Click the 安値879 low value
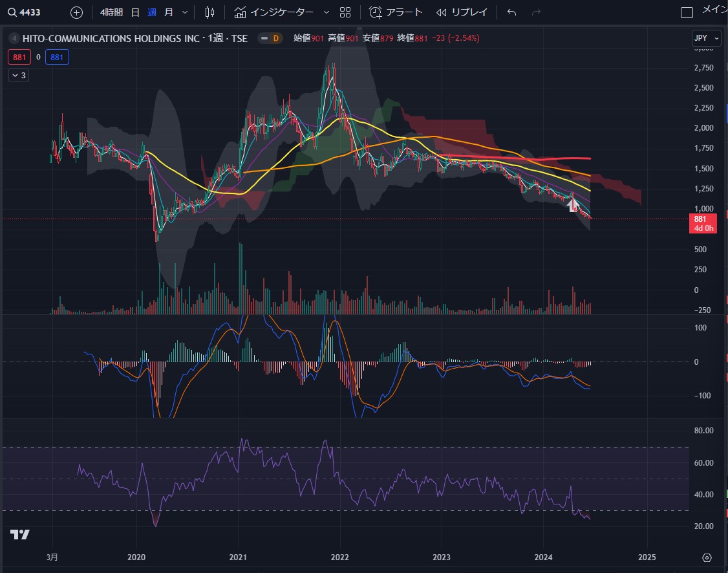Viewport: 728px width, 573px height. [x=378, y=39]
